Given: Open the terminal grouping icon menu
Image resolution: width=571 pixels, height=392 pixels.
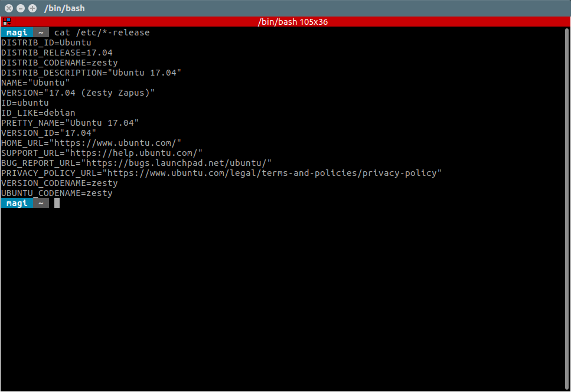Looking at the screenshot, I should pos(6,22).
